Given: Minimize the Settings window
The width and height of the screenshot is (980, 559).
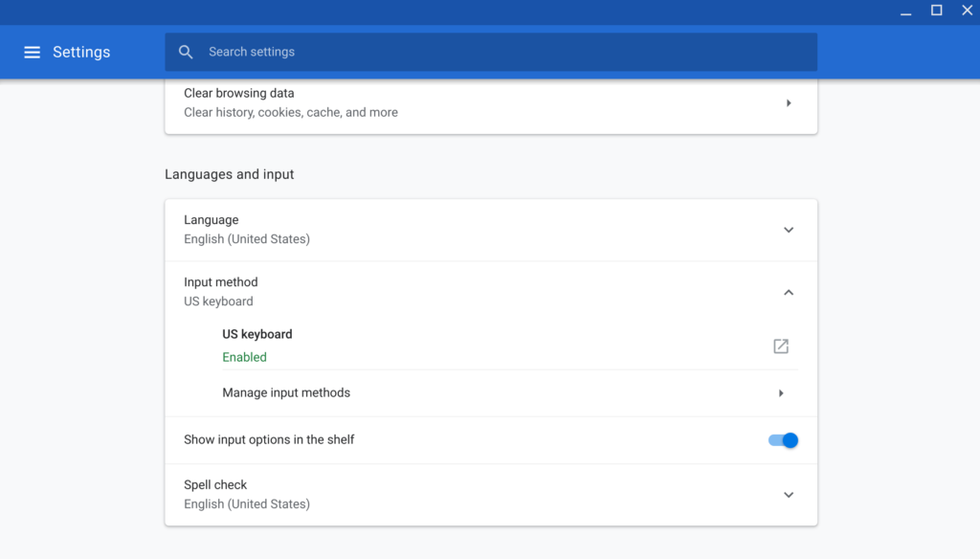Looking at the screenshot, I should click(x=905, y=11).
